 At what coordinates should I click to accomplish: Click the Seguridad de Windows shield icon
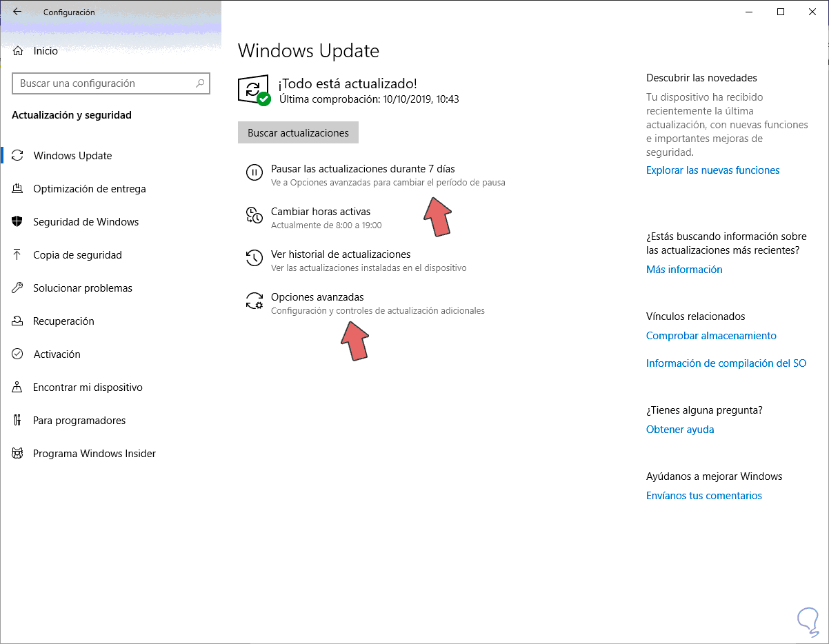pos(18,222)
